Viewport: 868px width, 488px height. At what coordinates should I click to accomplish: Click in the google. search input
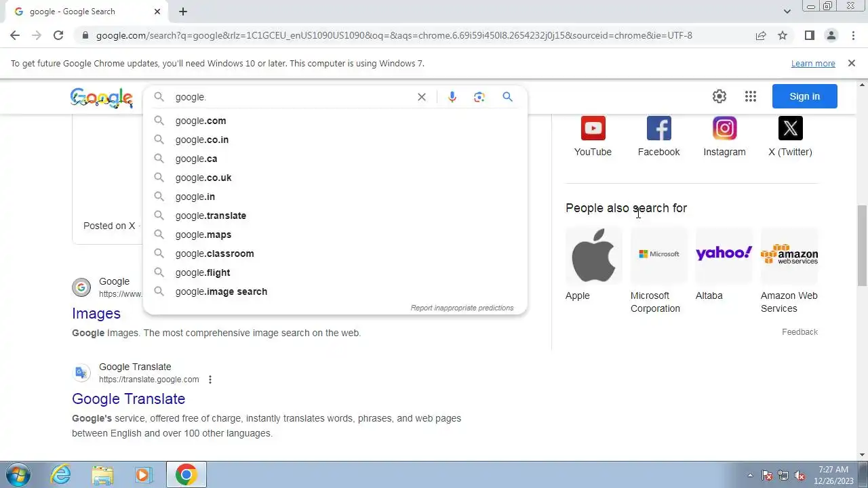(292, 97)
